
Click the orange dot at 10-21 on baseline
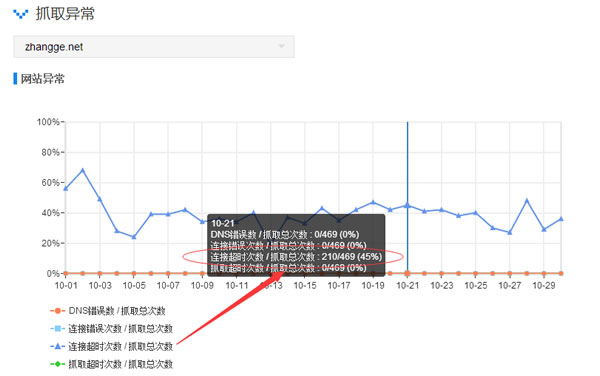(x=408, y=273)
